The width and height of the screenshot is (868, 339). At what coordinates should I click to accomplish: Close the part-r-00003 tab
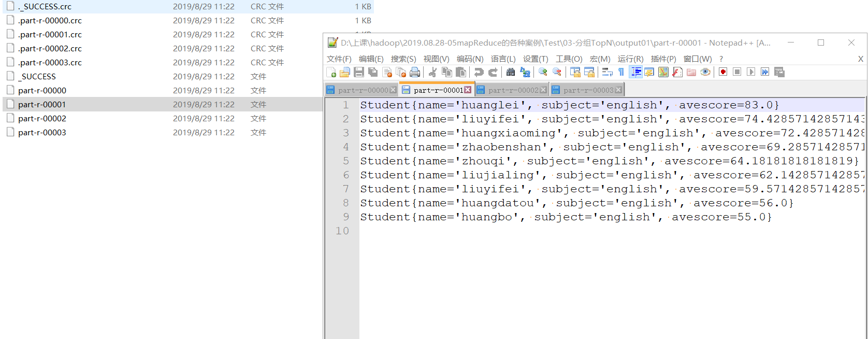pos(618,90)
